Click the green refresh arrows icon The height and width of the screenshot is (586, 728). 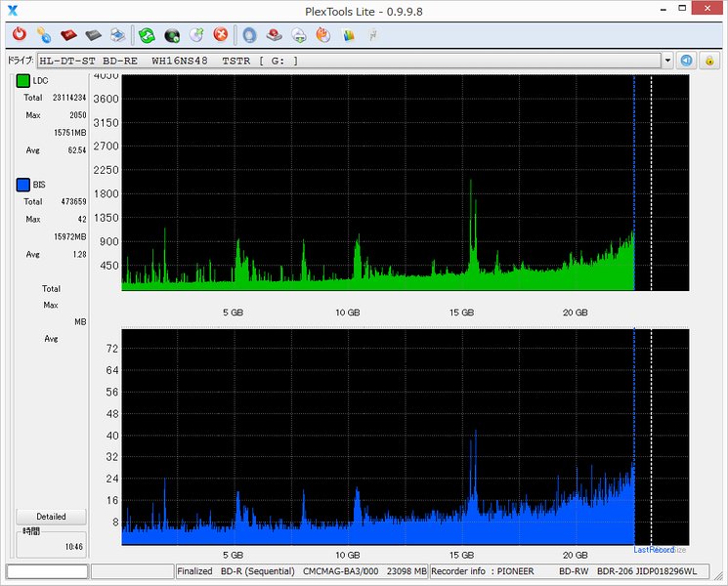[x=147, y=35]
